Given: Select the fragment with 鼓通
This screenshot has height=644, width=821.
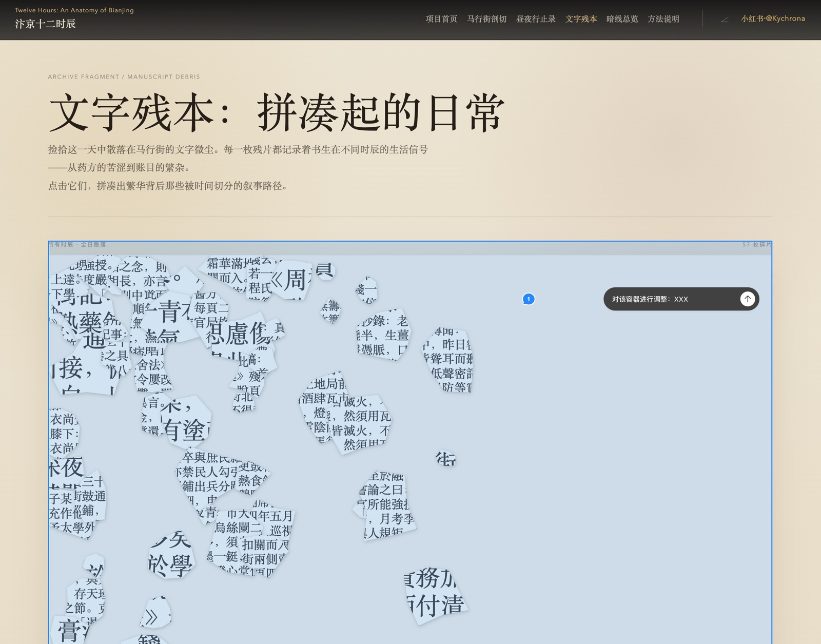Looking at the screenshot, I should tap(89, 497).
